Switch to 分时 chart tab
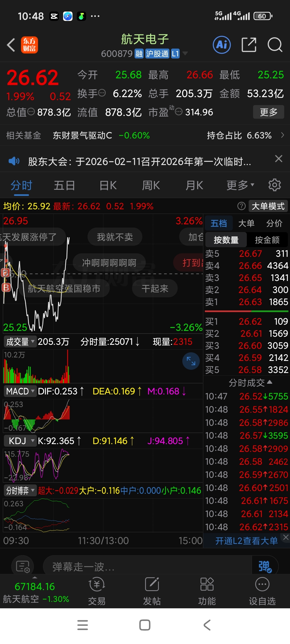The width and height of the screenshot is (290, 644). (21, 185)
